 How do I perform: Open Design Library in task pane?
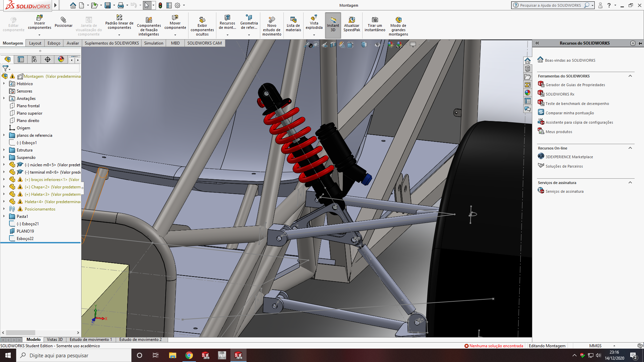point(528,69)
